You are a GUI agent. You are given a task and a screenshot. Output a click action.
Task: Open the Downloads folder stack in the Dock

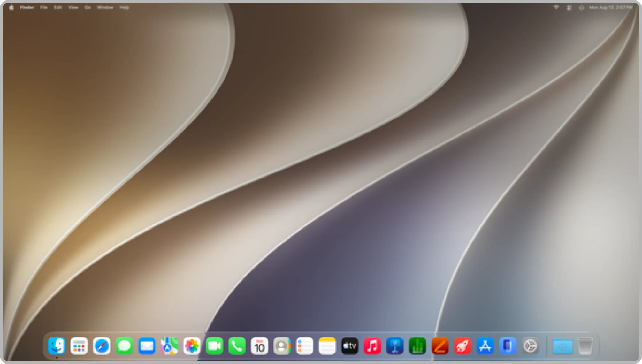pyautogui.click(x=562, y=346)
